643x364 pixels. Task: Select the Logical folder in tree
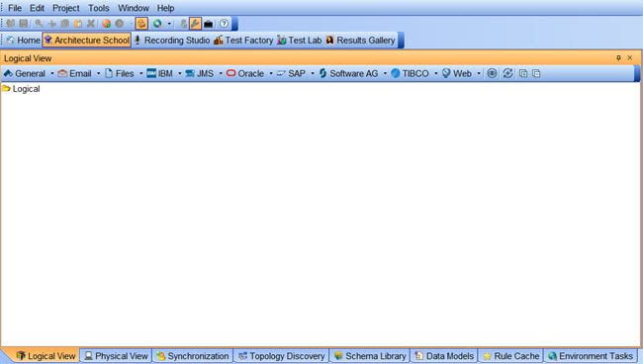point(21,89)
